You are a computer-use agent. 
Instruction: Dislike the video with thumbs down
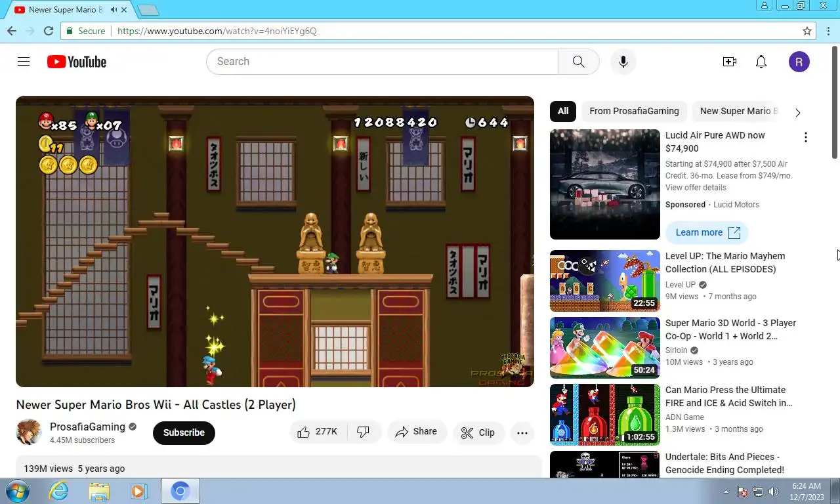(x=363, y=432)
